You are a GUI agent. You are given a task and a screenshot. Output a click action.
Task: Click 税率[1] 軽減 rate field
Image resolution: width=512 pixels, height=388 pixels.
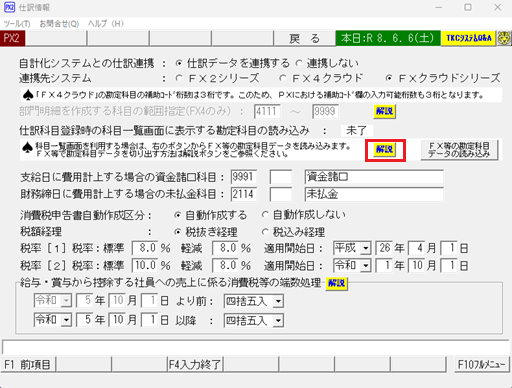tap(225, 248)
